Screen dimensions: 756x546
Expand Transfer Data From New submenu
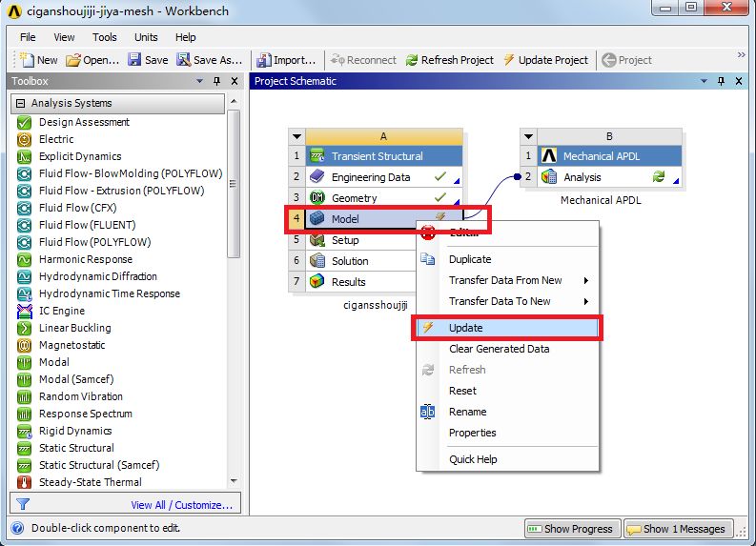[586, 280]
